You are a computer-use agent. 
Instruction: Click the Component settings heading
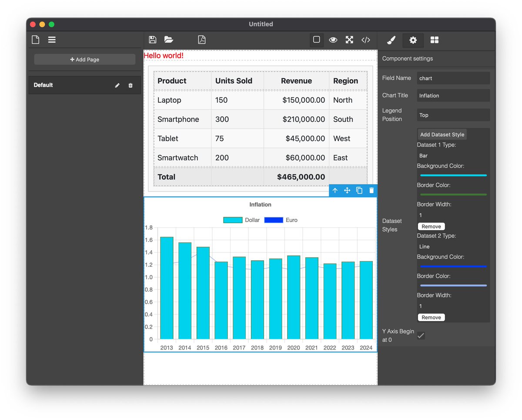(408, 58)
